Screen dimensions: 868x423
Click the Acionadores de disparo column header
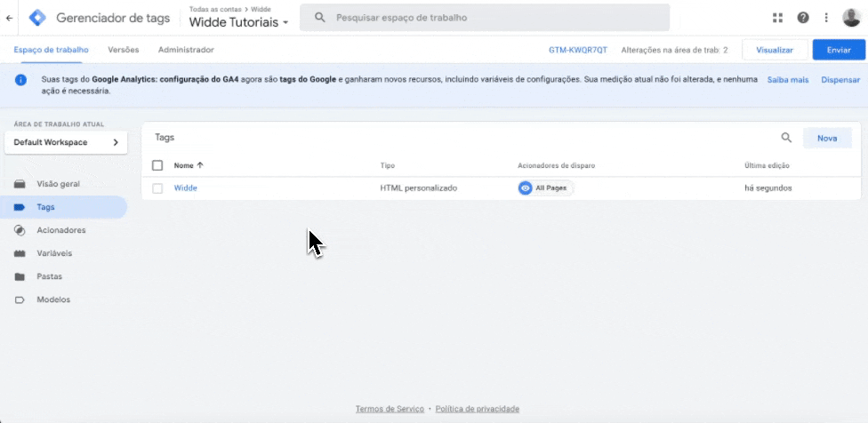pos(557,165)
